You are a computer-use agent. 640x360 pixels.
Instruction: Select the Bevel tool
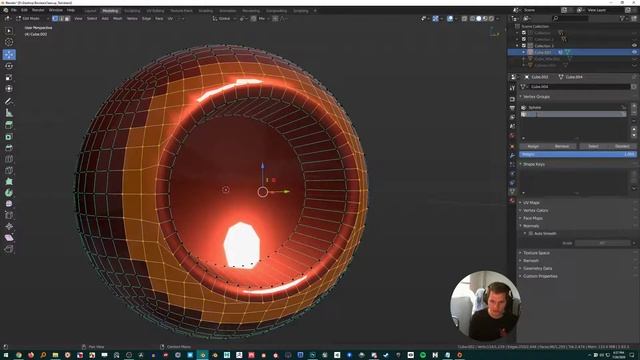9,148
